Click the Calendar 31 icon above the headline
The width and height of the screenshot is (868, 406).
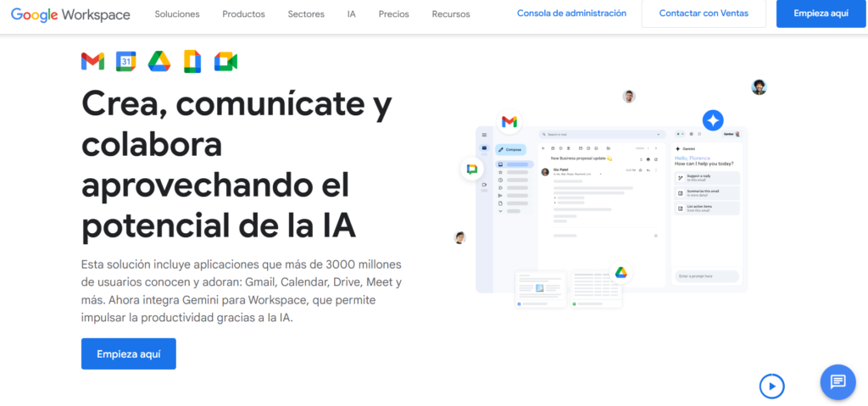125,61
